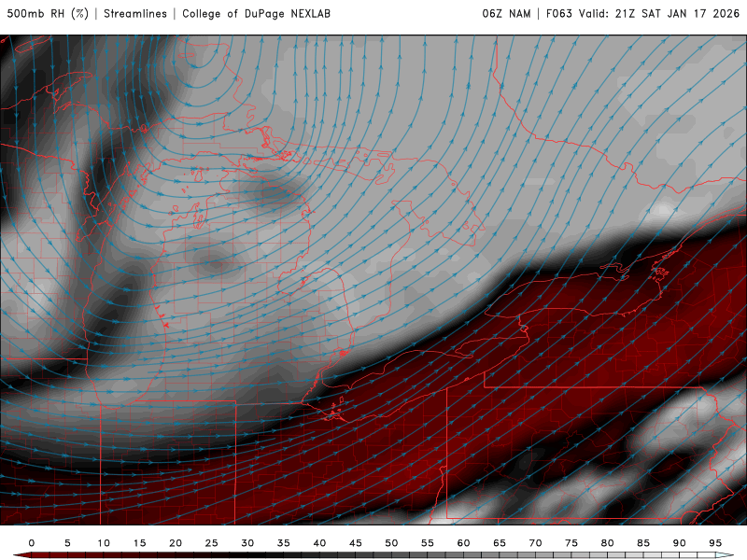Click the colorbar label "70"
Image resolution: width=747 pixels, height=560 pixels.
[x=535, y=543]
